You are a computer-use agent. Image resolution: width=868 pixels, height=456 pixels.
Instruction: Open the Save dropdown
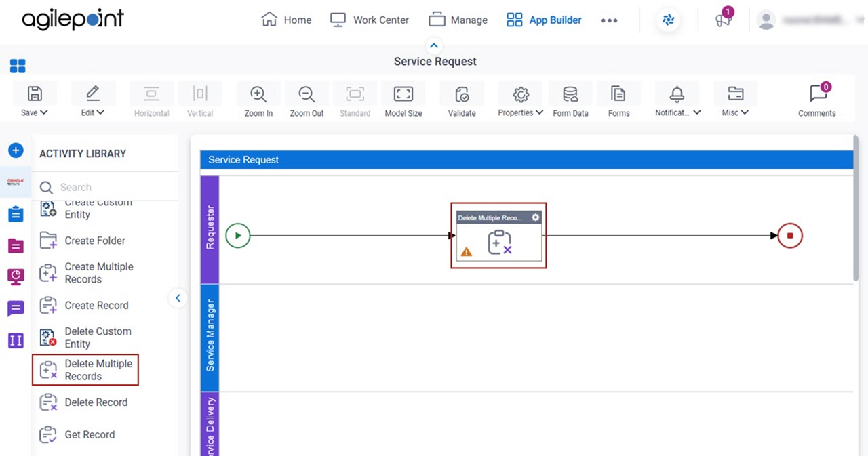coord(35,100)
